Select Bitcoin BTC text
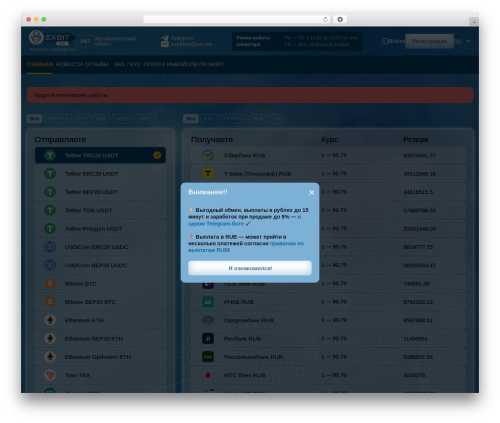500x423 pixels. point(80,284)
